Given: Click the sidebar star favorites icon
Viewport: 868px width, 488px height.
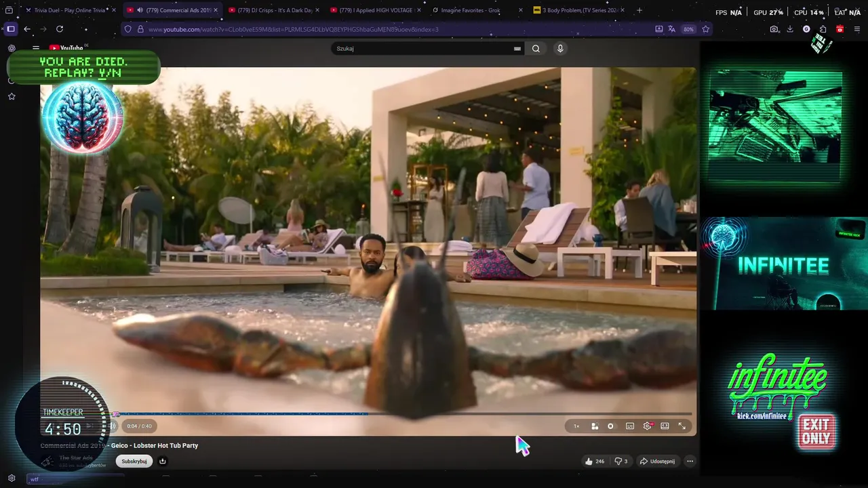Looking at the screenshot, I should 12,96.
